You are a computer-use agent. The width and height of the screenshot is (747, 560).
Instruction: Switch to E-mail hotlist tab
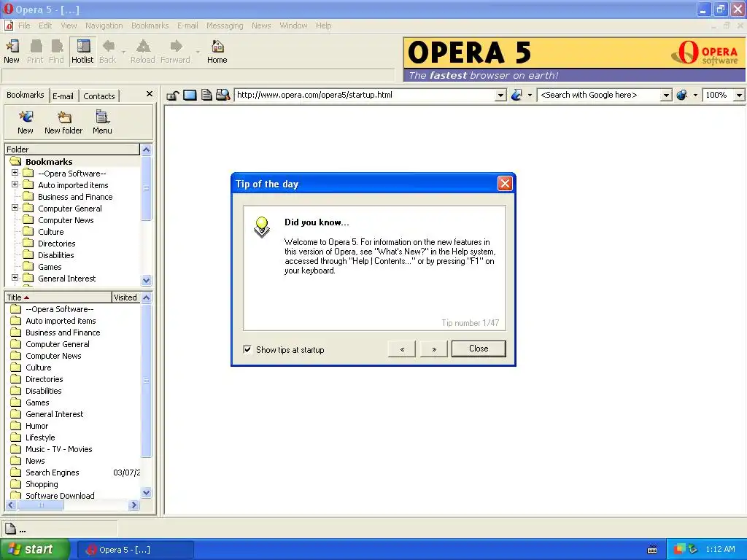point(63,96)
